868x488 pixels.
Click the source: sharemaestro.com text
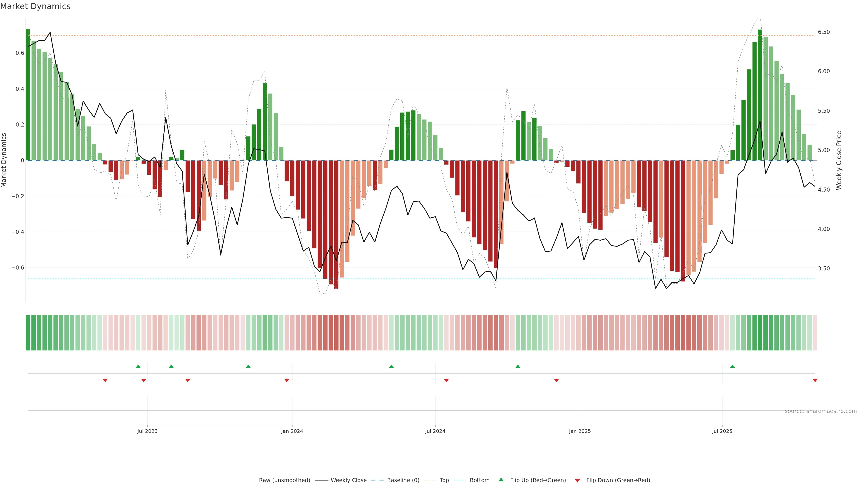(821, 411)
